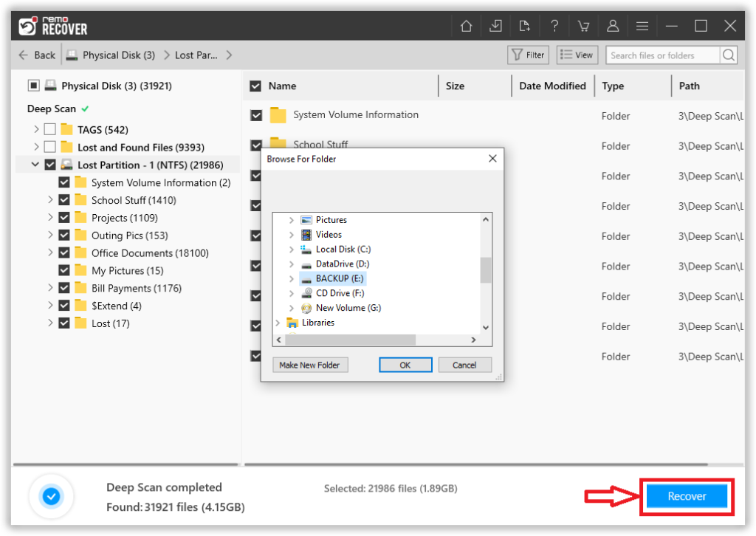This screenshot has height=536, width=756.
Task: Confirm with OK in Browse dialog
Action: pyautogui.click(x=405, y=365)
